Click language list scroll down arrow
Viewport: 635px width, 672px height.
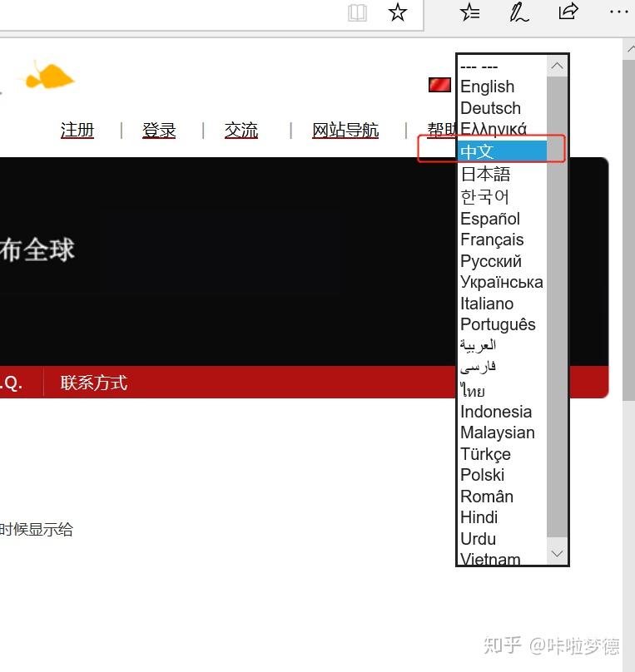(558, 553)
